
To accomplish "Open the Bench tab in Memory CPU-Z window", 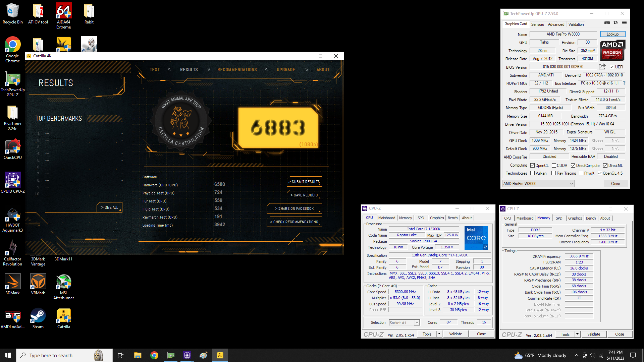I will (x=591, y=218).
